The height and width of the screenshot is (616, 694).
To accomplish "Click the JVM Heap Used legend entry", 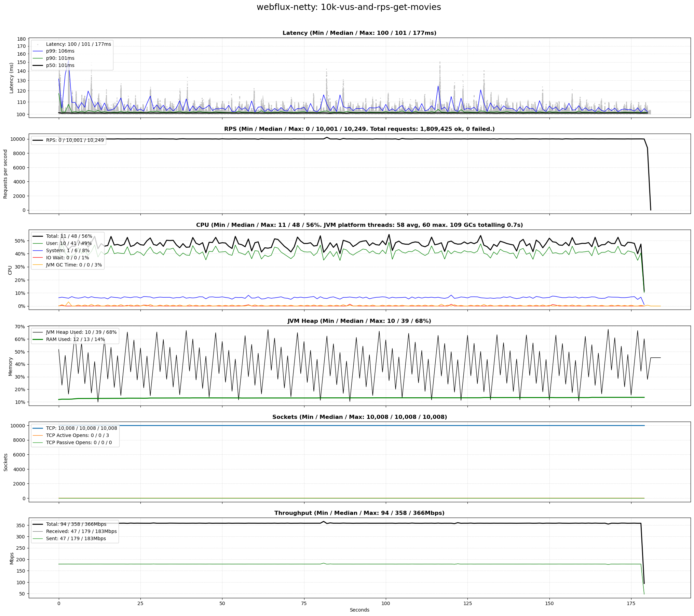I will (x=81, y=332).
